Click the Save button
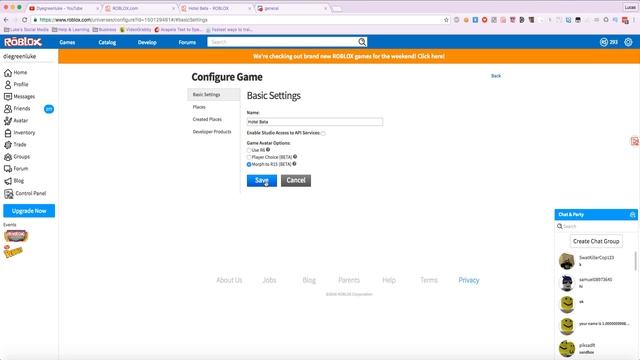Viewport: 640px width, 360px height. click(x=262, y=180)
